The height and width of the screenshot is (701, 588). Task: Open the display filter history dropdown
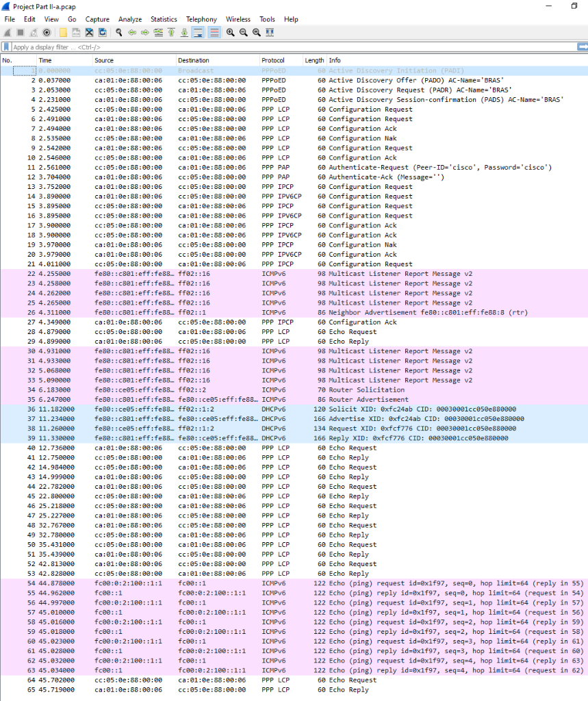pos(574,47)
